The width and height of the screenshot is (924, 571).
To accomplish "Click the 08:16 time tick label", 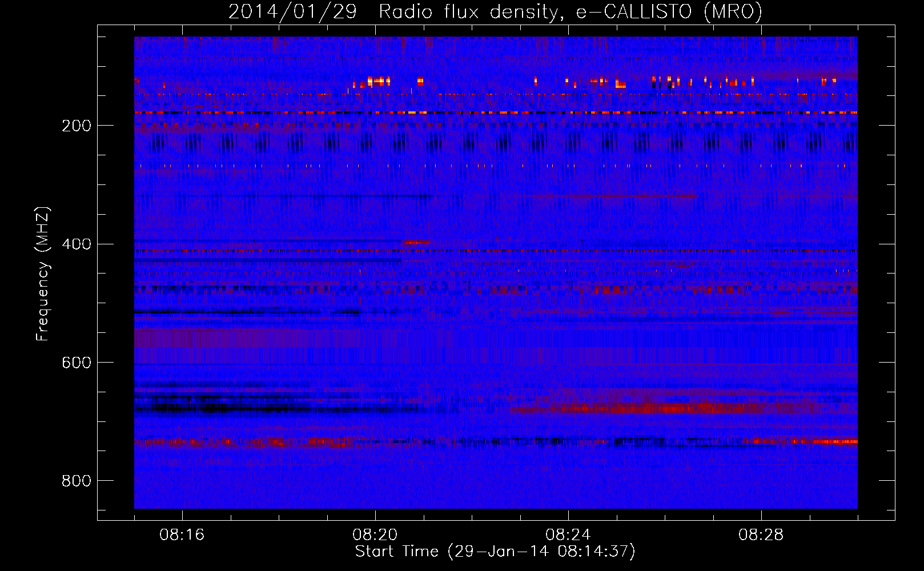I will pyautogui.click(x=182, y=535).
